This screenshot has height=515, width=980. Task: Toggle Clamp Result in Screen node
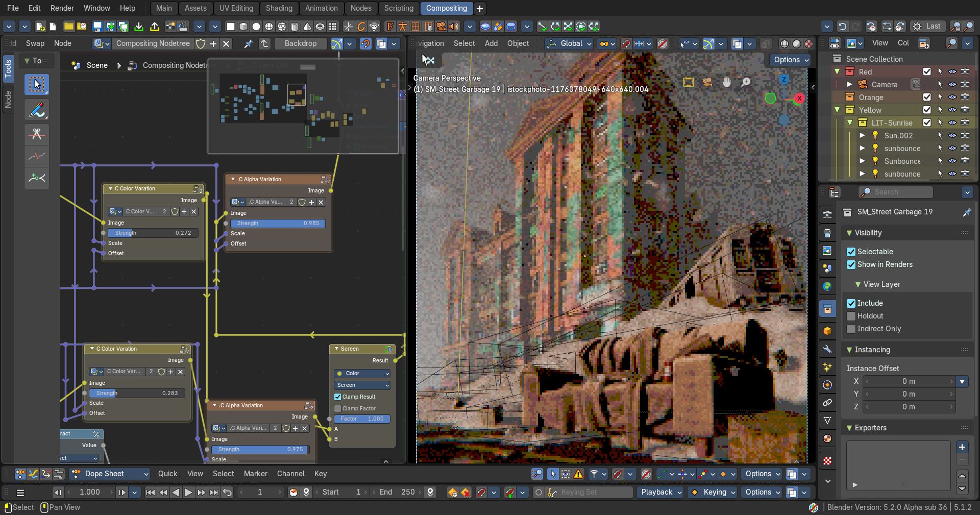(x=337, y=397)
